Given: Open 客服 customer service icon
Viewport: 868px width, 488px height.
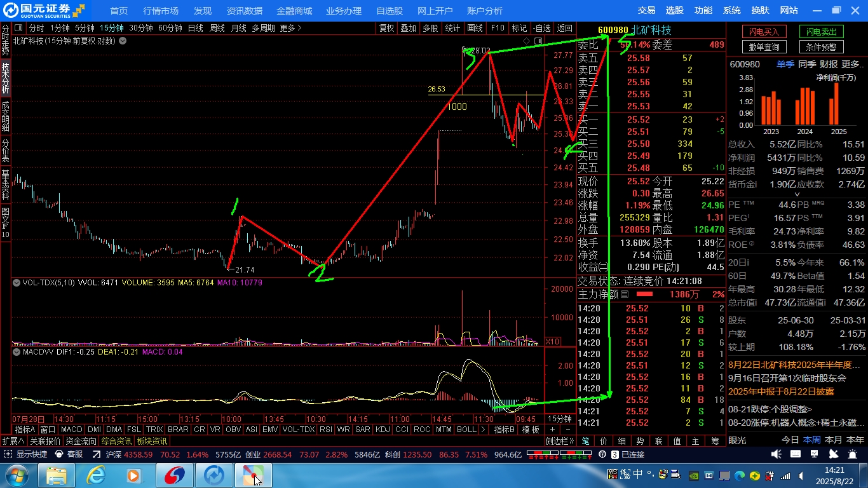Looking at the screenshot, I should pyautogui.click(x=60, y=454).
